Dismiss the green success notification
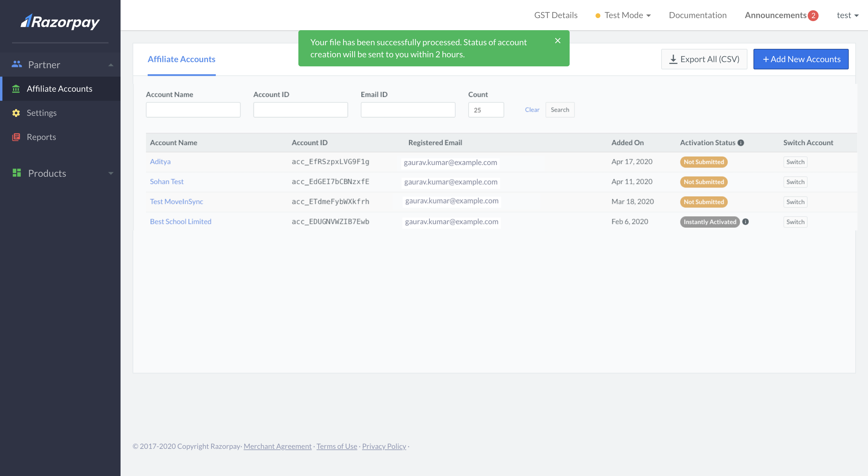The width and height of the screenshot is (868, 476). (558, 40)
